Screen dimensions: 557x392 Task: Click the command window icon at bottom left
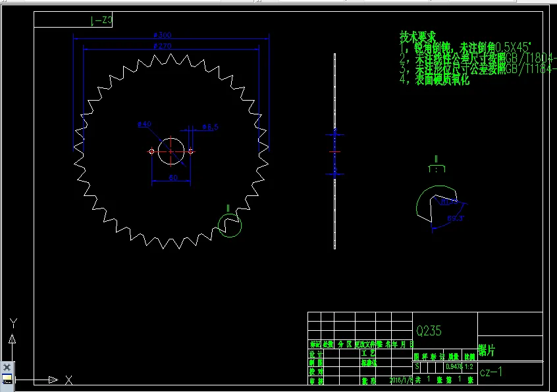(x=7, y=379)
